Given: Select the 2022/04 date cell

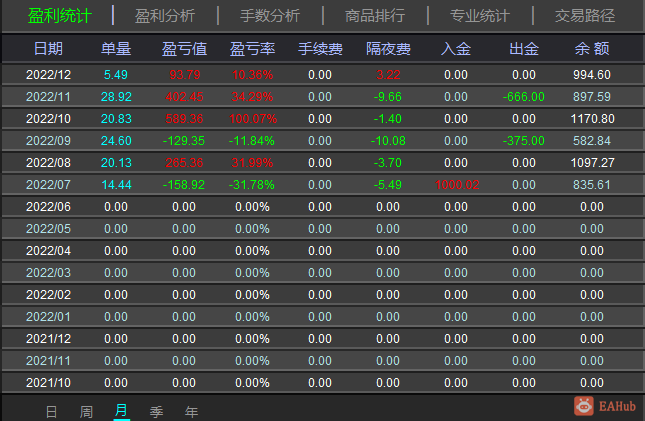Looking at the screenshot, I should point(48,251).
